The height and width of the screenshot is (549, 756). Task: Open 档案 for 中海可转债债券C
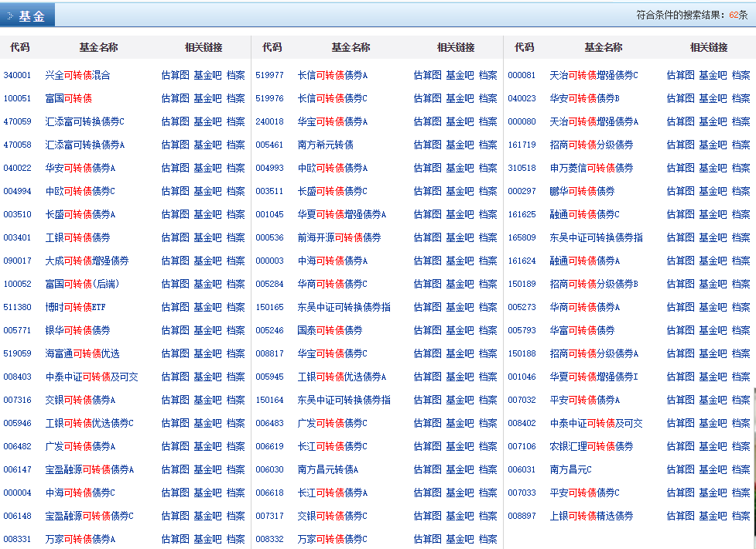pos(235,493)
